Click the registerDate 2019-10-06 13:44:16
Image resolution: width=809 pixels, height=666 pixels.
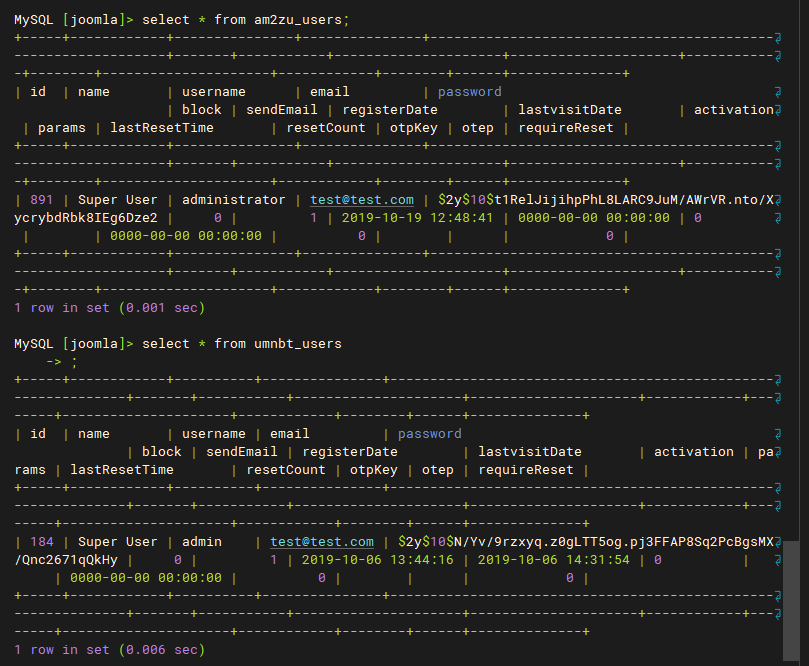click(x=378, y=560)
